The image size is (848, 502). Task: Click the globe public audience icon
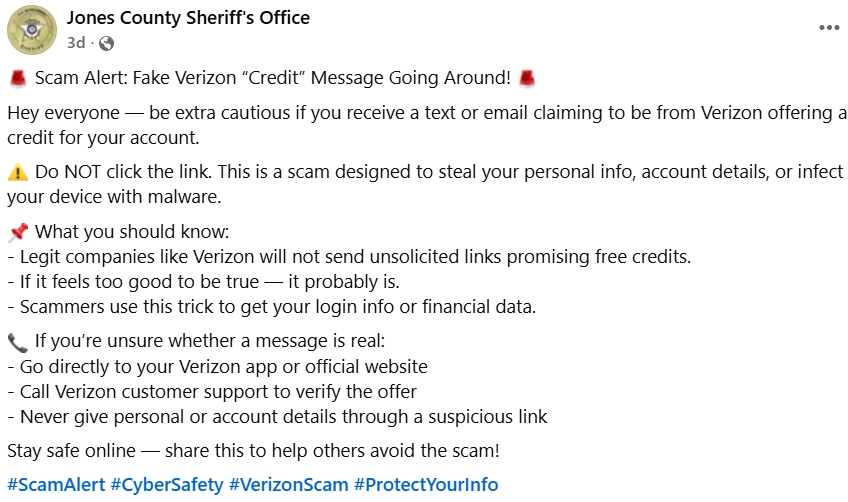pos(107,43)
